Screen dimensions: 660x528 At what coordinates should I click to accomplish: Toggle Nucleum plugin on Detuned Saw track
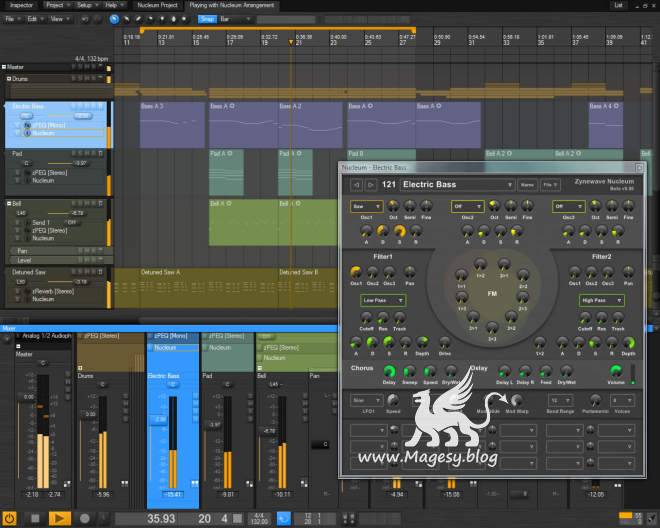(27, 299)
